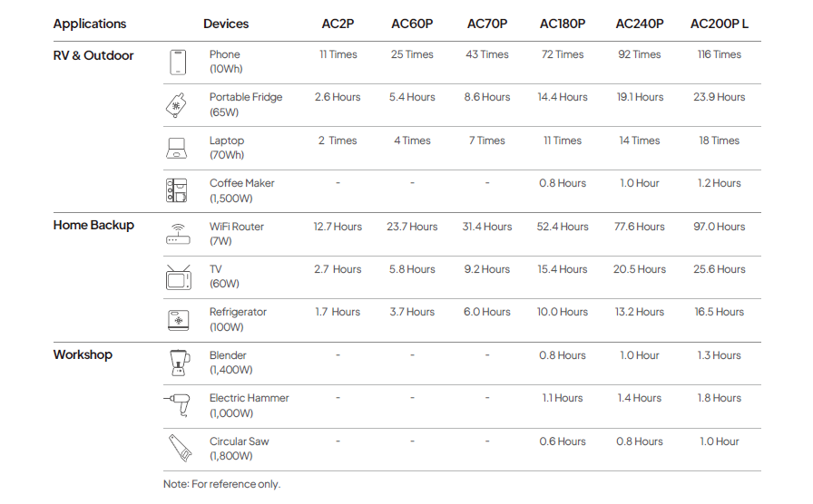The width and height of the screenshot is (813, 504).
Task: Click the phone device icon
Action: click(177, 62)
